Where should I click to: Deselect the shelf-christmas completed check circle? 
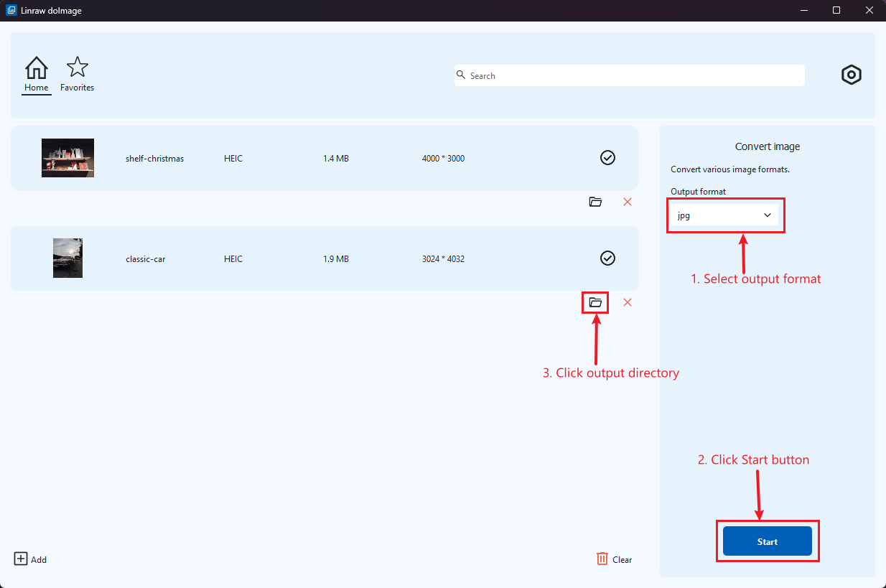pos(607,157)
